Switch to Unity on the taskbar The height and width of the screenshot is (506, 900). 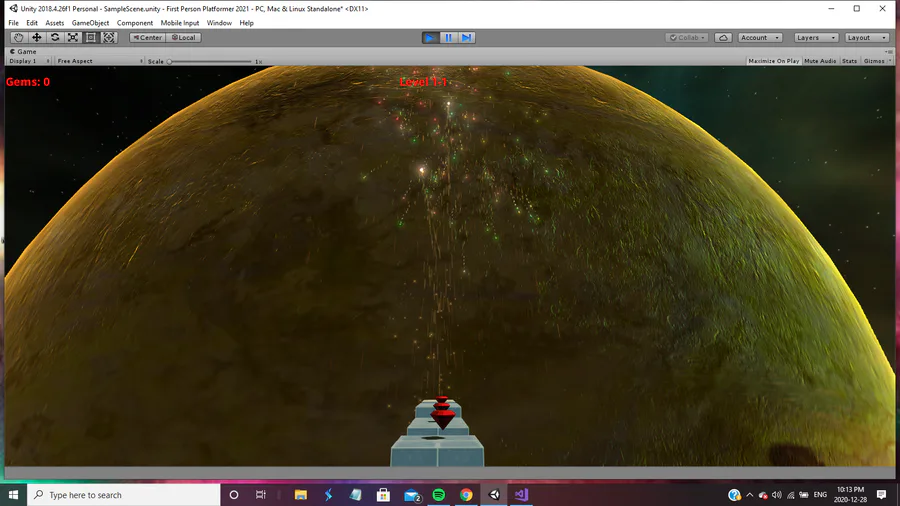(494, 495)
